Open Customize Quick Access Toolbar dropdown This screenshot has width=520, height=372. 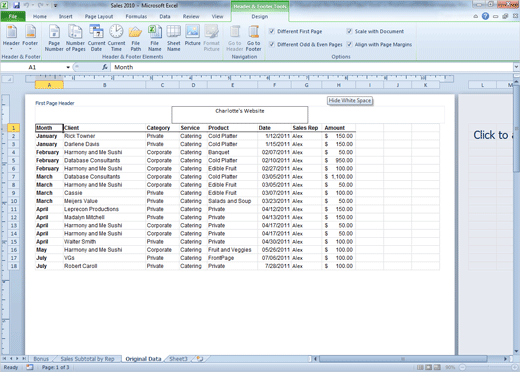(55, 6)
